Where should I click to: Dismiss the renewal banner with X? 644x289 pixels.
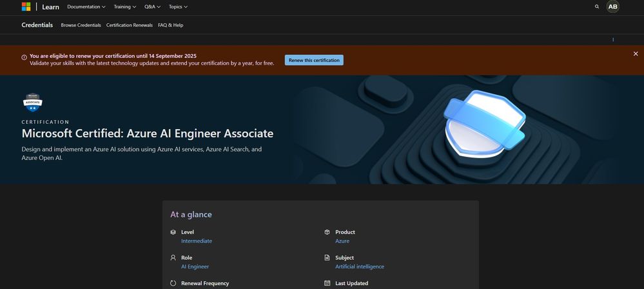pos(636,54)
